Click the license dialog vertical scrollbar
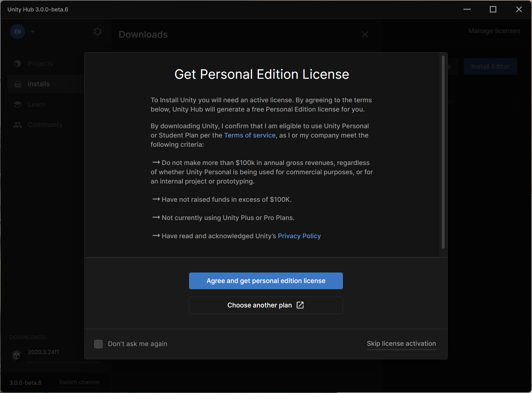The image size is (532, 393). click(x=443, y=152)
